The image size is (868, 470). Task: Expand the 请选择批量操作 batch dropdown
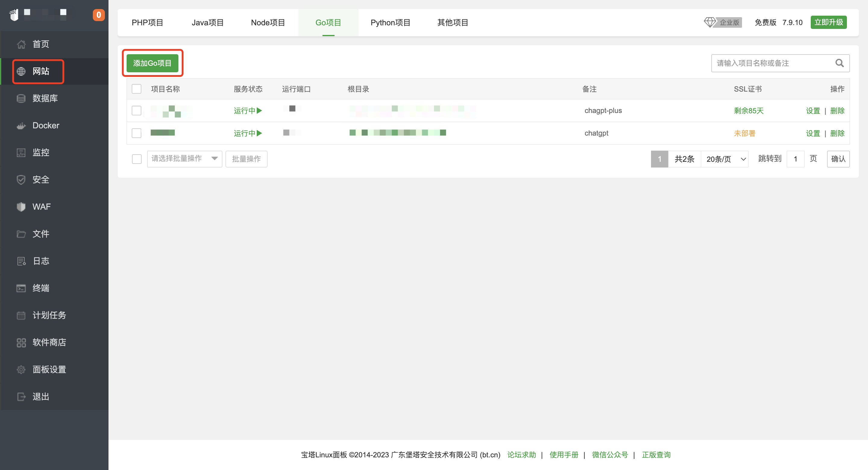(184, 159)
